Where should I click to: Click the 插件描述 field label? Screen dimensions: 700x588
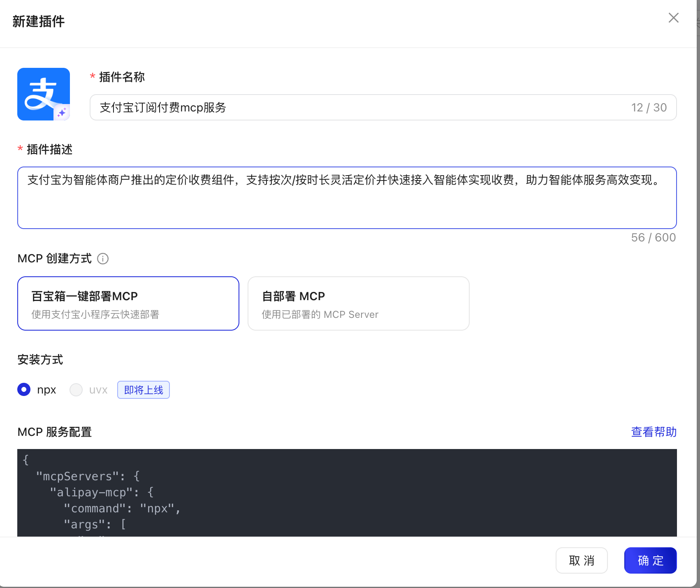(x=49, y=149)
